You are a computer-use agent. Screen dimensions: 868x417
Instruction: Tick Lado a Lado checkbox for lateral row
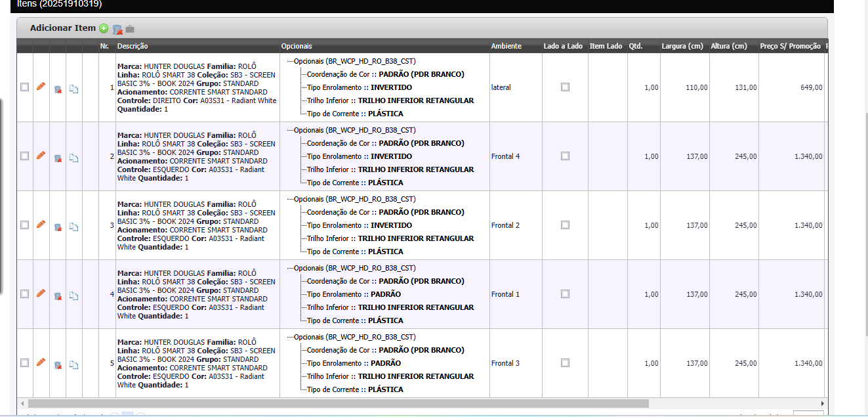[565, 87]
